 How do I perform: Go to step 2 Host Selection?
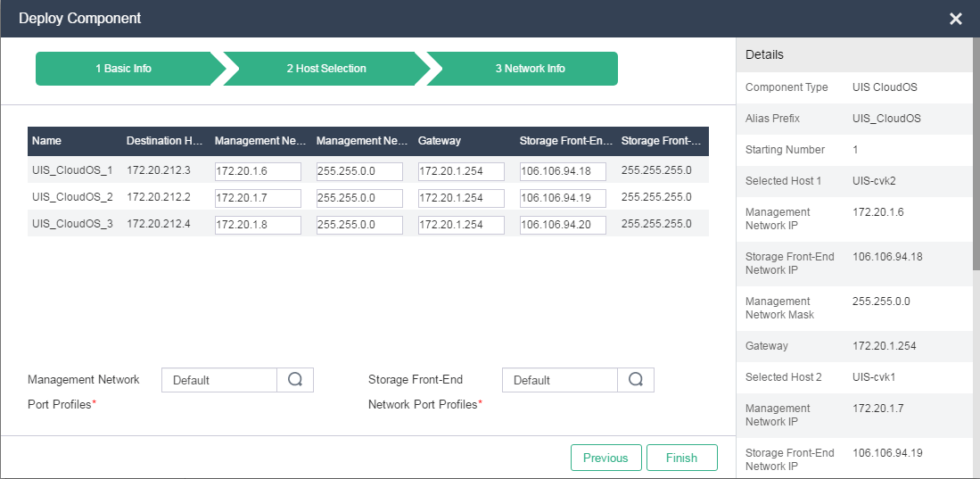click(x=326, y=69)
